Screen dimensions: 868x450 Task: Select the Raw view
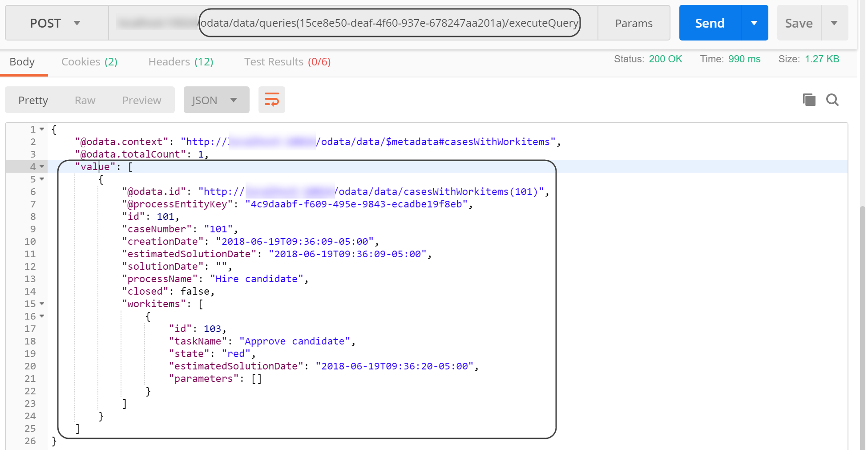tap(85, 100)
